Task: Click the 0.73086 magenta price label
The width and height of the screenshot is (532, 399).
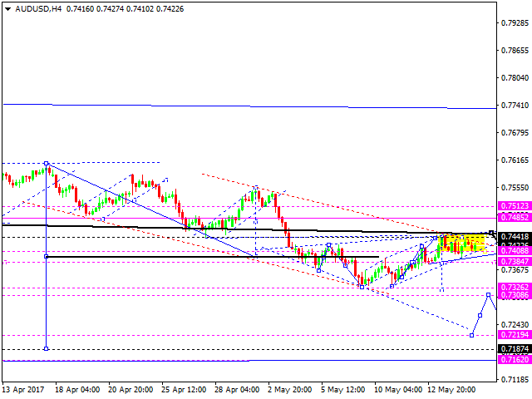Action: (515, 295)
